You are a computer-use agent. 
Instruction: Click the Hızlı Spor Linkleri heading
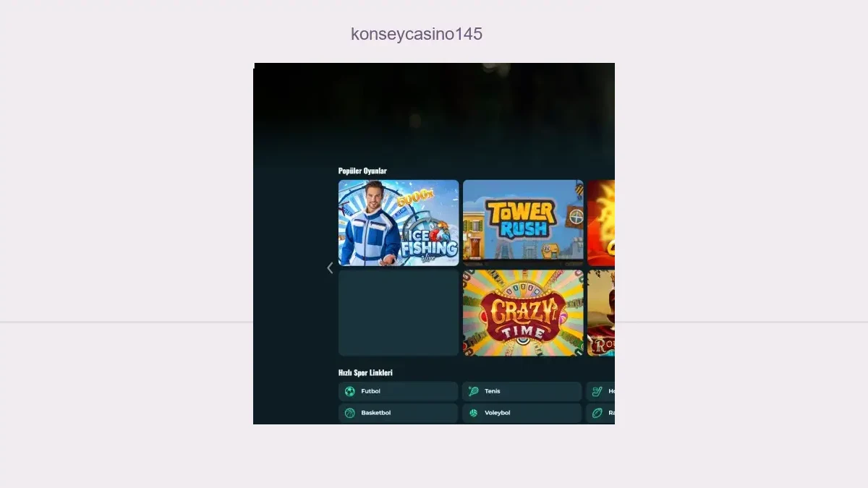365,373
